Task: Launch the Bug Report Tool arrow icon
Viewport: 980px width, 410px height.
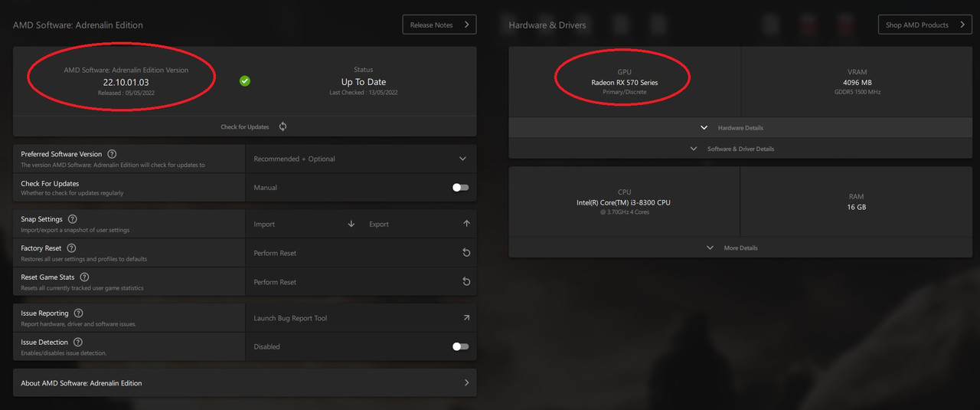Action: (x=466, y=318)
